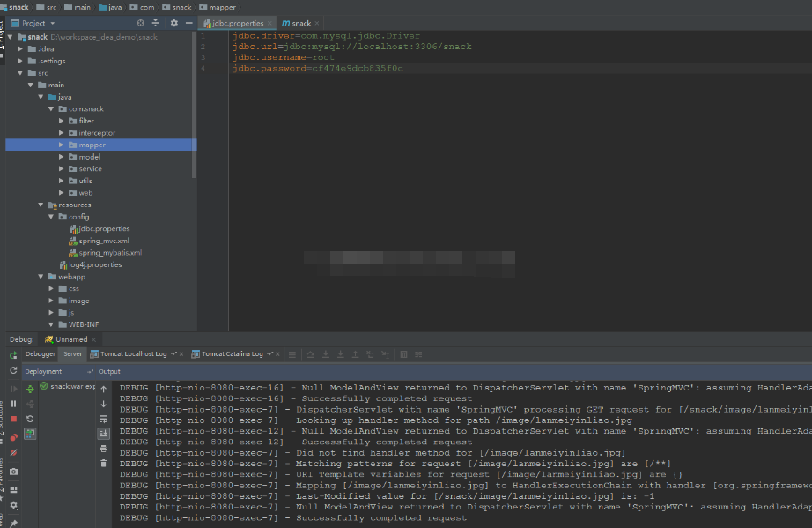
Task: Rerun the Tomcat debug session
Action: pyautogui.click(x=13, y=355)
